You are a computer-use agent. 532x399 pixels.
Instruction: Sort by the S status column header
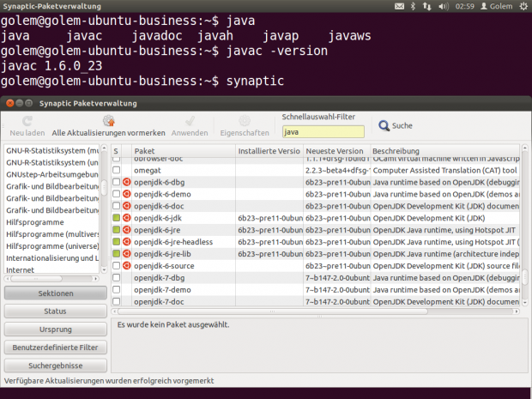116,151
